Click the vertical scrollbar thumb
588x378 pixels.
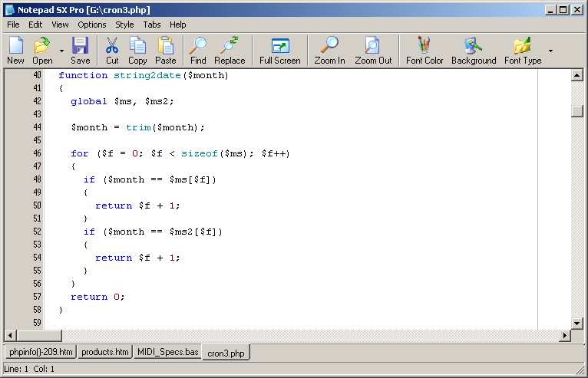[x=576, y=111]
